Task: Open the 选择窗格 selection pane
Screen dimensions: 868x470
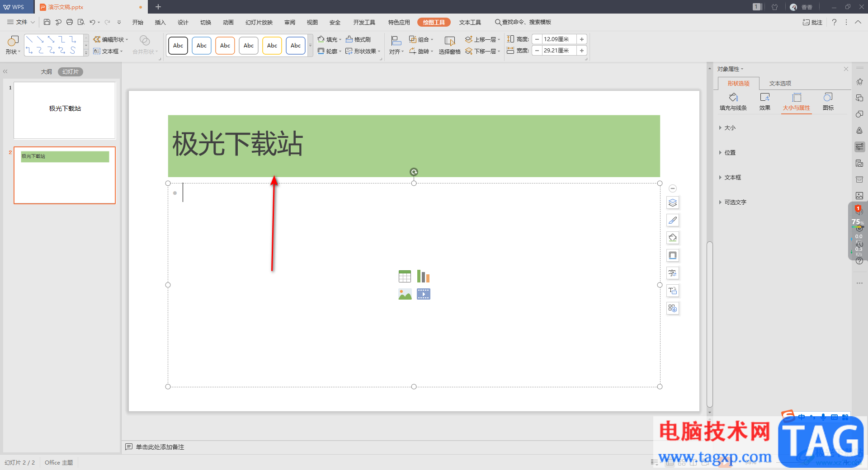Action: [x=449, y=45]
